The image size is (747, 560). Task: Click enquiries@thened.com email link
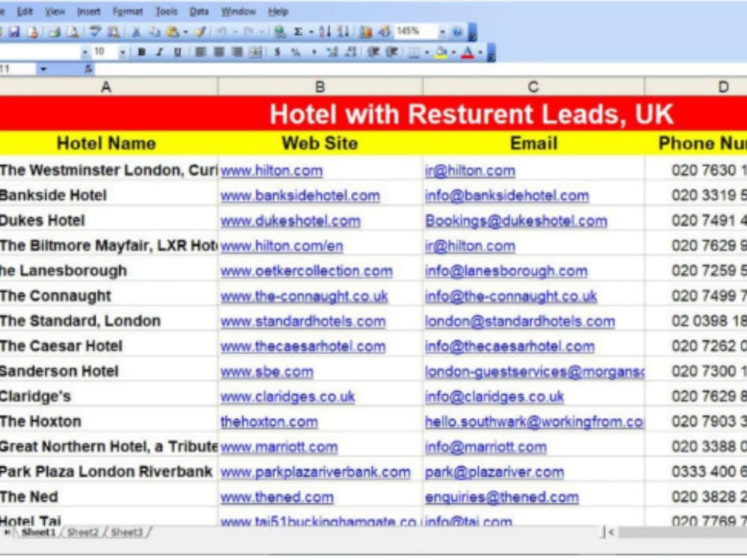point(502,497)
